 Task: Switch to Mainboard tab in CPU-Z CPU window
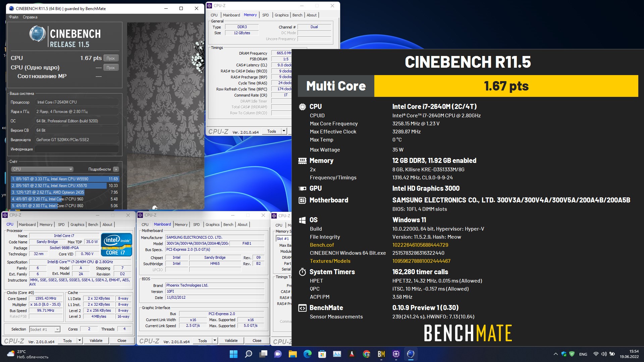click(x=27, y=225)
